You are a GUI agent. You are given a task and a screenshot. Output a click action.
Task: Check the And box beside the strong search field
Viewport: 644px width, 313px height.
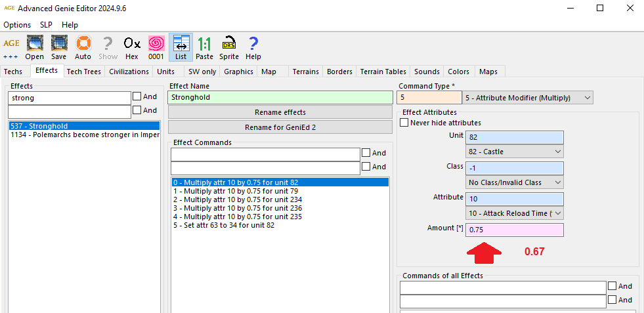pyautogui.click(x=137, y=96)
